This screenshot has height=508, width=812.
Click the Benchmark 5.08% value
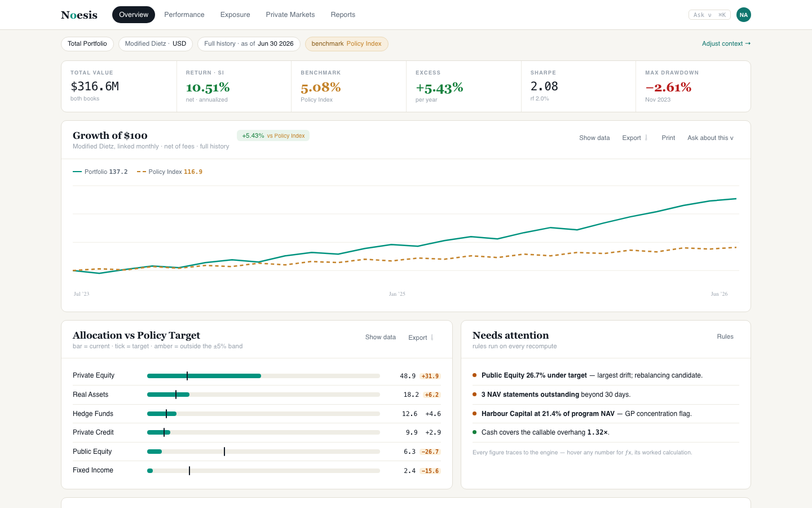[321, 87]
